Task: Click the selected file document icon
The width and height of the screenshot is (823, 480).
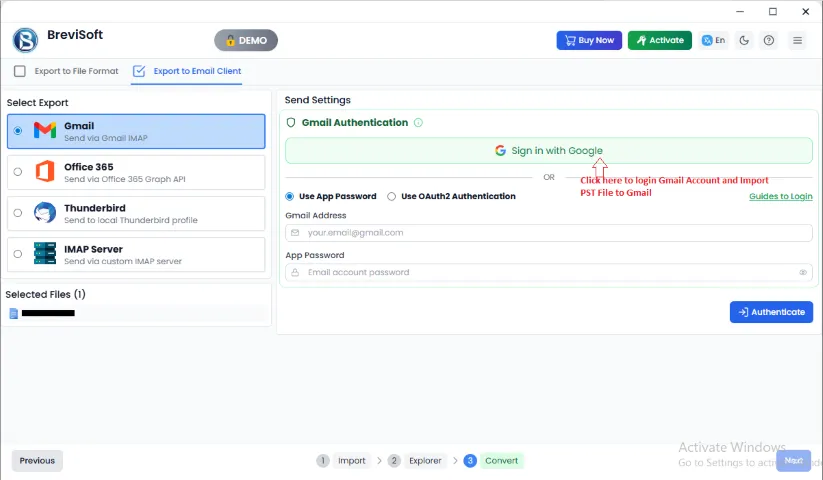Action: tap(14, 314)
